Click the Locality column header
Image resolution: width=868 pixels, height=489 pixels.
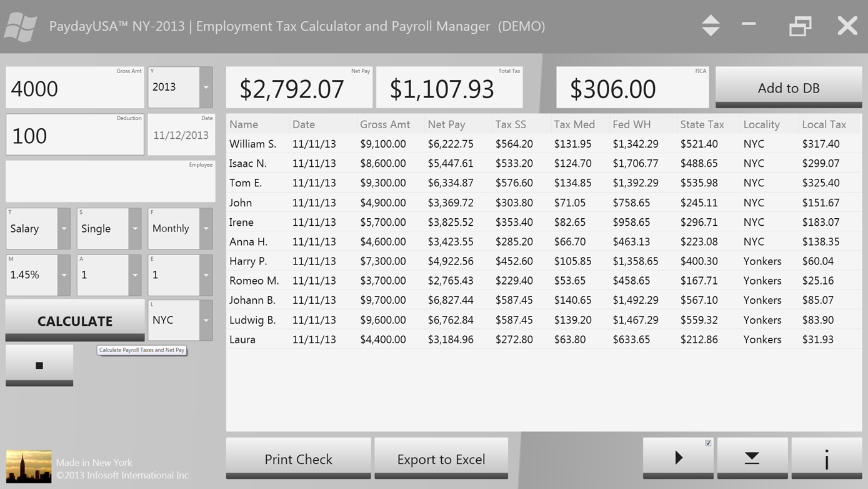click(762, 124)
